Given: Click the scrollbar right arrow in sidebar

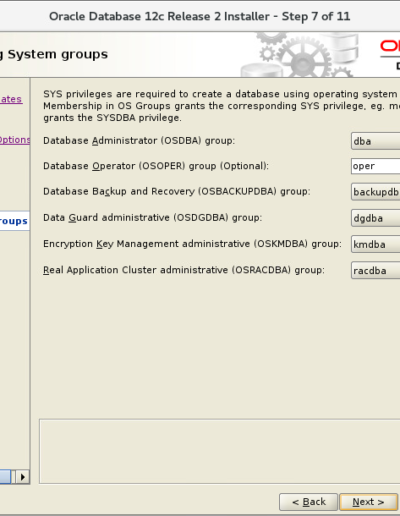Looking at the screenshot, I should 23,477.
